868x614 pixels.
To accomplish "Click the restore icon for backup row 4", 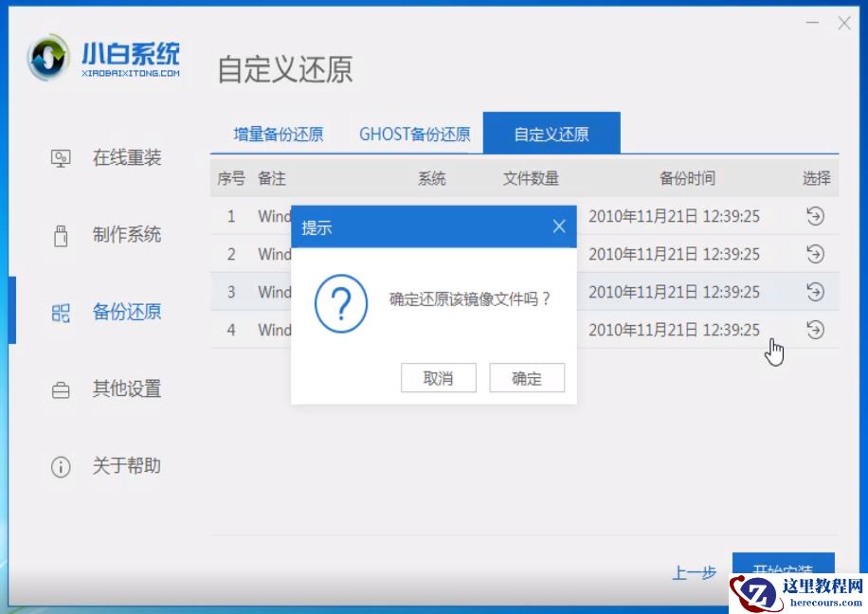I will (x=813, y=330).
